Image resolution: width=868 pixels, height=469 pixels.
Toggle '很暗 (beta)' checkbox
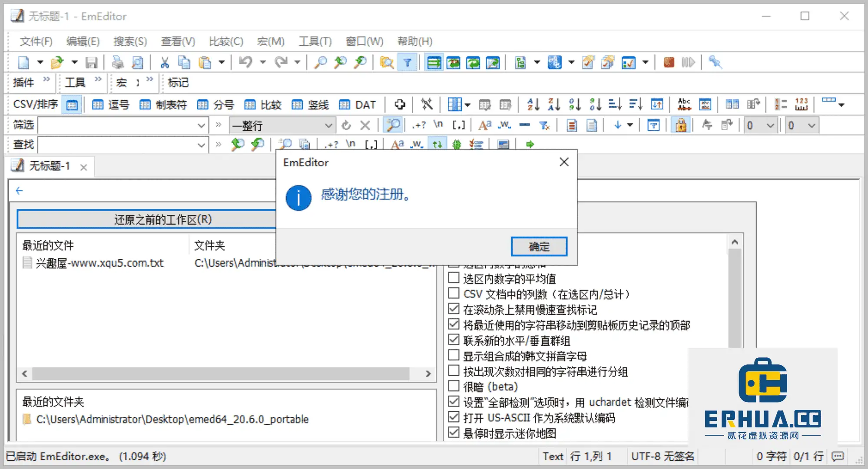tap(454, 386)
